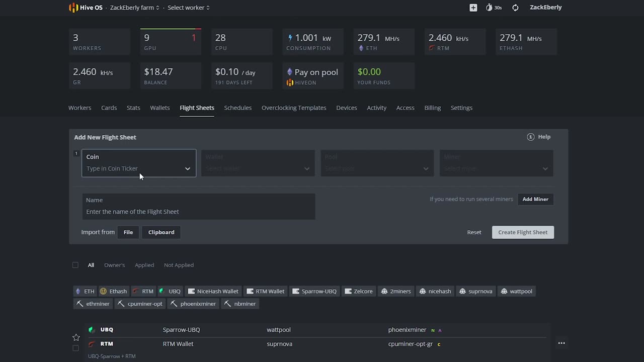The height and width of the screenshot is (362, 644).
Task: Click the refresh arrows icon
Action: (x=515, y=8)
